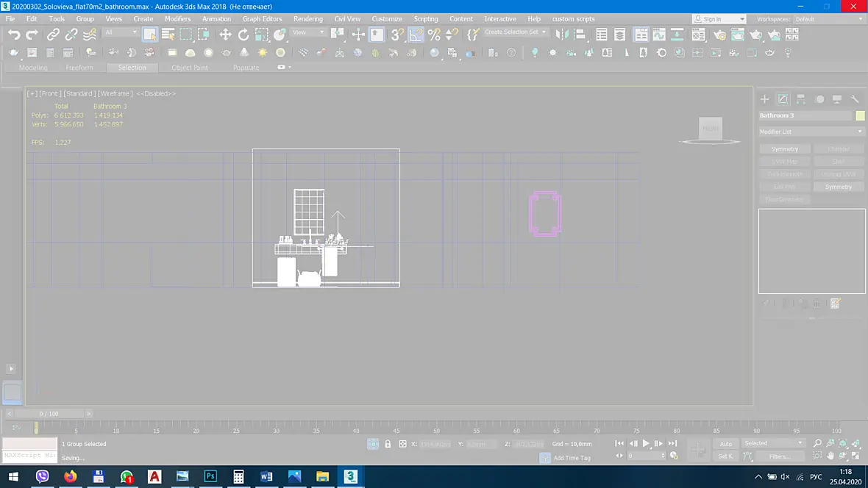Toggle Auto key mode
The width and height of the screenshot is (868, 488).
point(726,444)
